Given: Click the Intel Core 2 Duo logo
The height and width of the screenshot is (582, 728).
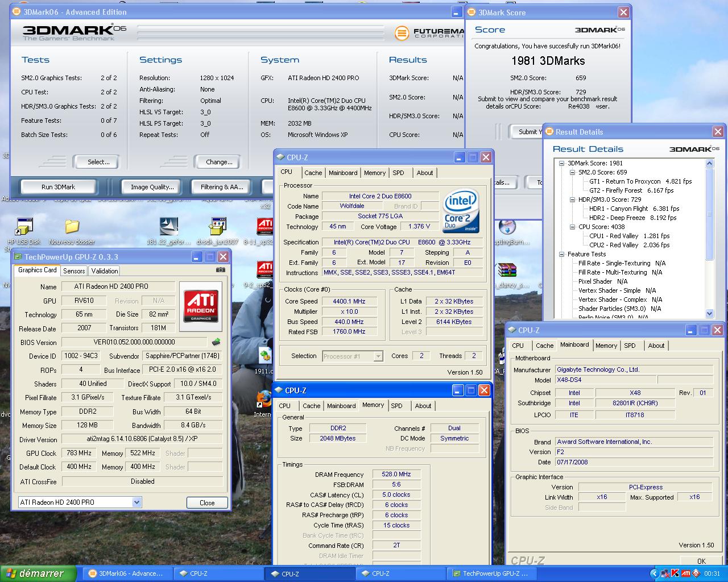Looking at the screenshot, I should [460, 210].
